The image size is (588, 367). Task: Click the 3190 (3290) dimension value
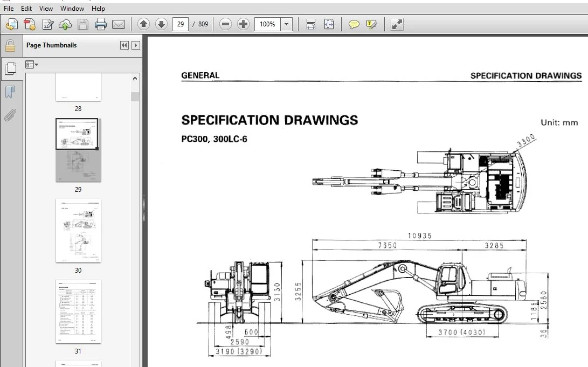[239, 351]
